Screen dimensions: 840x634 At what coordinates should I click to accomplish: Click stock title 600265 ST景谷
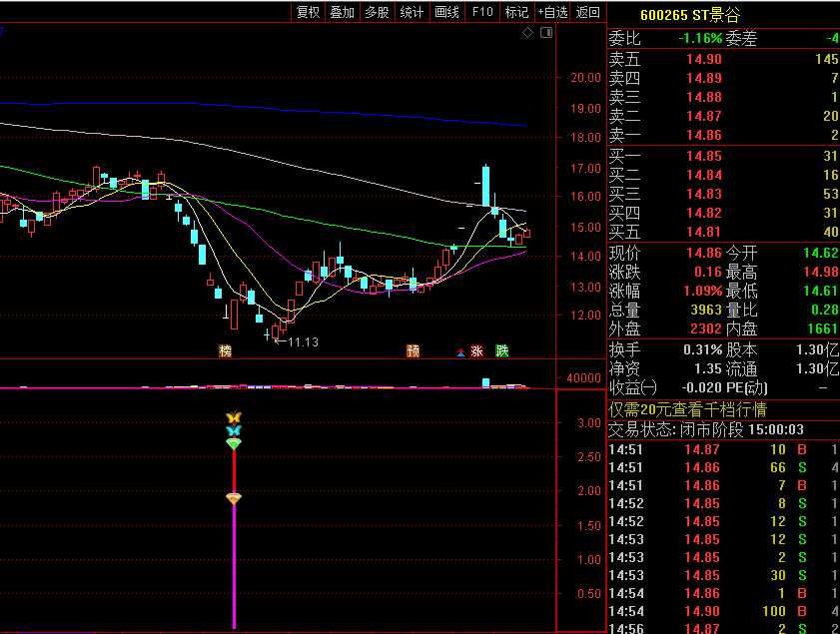690,14
